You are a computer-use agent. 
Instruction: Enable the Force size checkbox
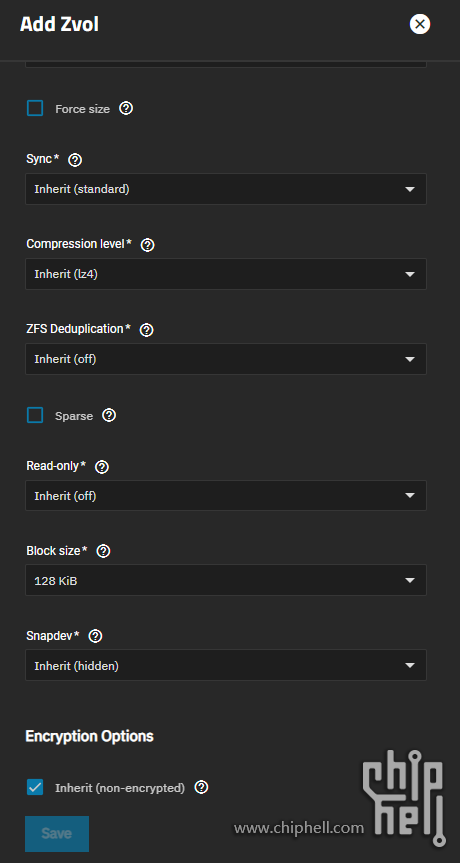[35, 108]
